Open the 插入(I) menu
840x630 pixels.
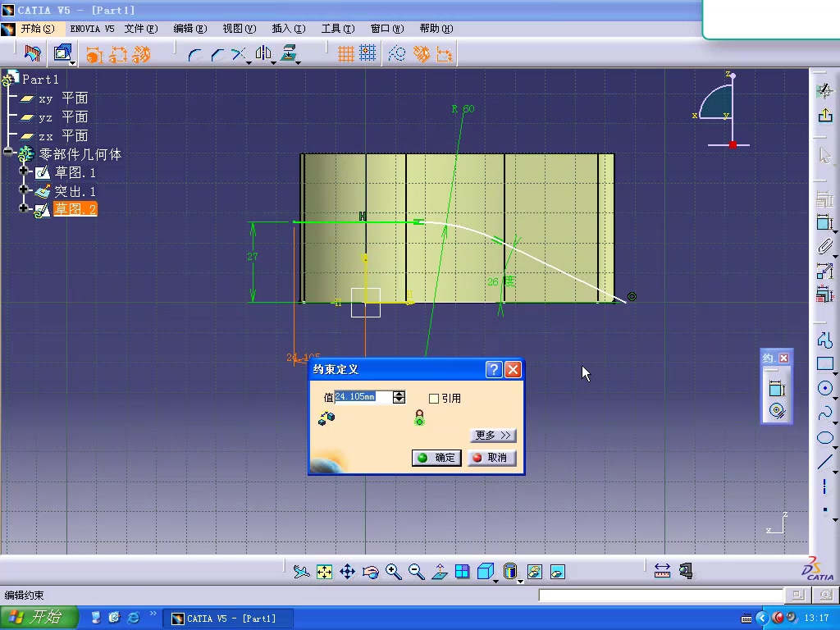289,29
